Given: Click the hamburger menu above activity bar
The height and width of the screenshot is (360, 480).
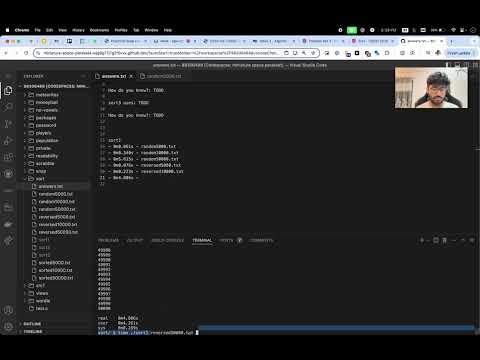Looking at the screenshot, I should click(x=8, y=76).
